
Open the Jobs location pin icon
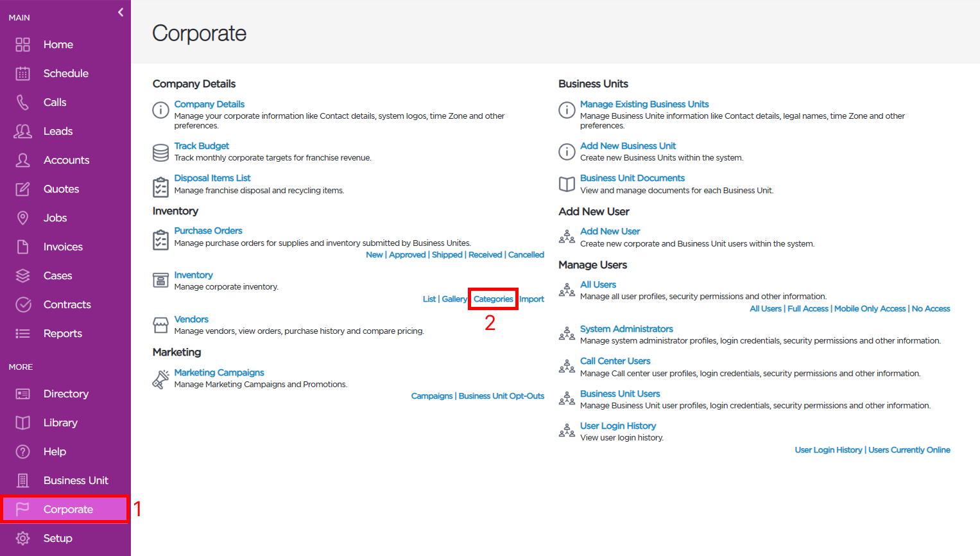pos(22,218)
